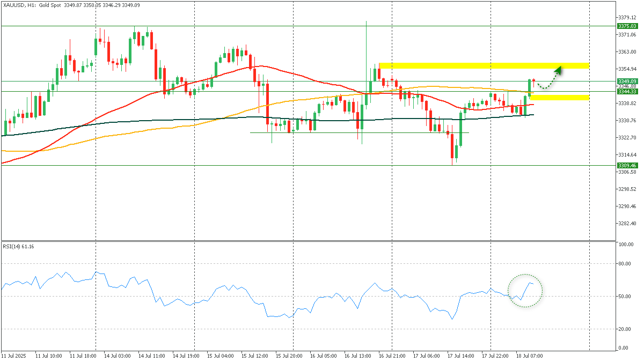Click the 3363.00 price axis label
Image resolution: width=644 pixels, height=362 pixels.
coord(627,51)
